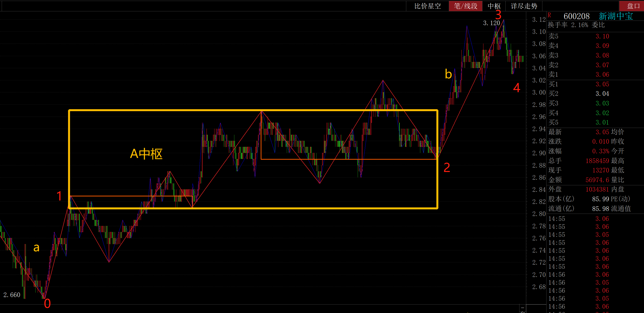The height and width of the screenshot is (313, 644).
Task: Click the 现手 value 13270
Action: click(x=600, y=170)
